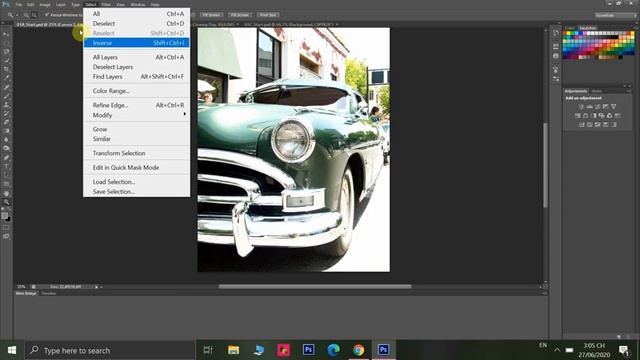Select the Eraser tool
Screen dimensions: 640x360
[x=6, y=122]
